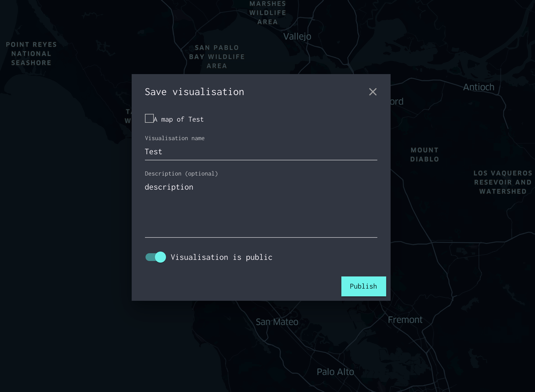Toggle the Visualisation is public switch

point(155,257)
